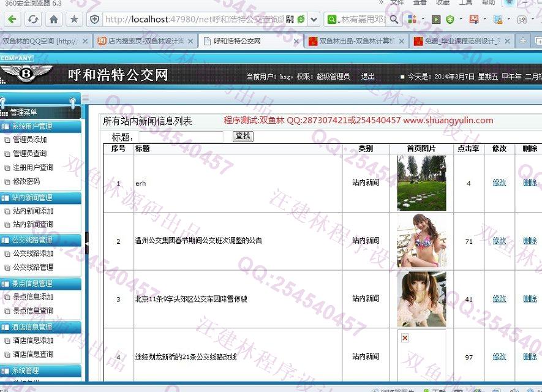Open the 收藏 menu
This screenshot has width=542, height=392.
tap(442, 2)
